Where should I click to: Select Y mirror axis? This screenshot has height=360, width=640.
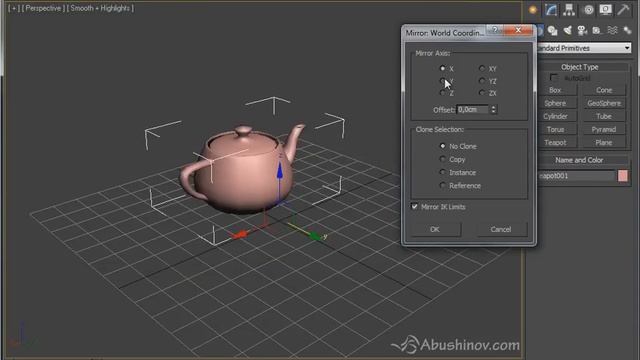point(442,81)
